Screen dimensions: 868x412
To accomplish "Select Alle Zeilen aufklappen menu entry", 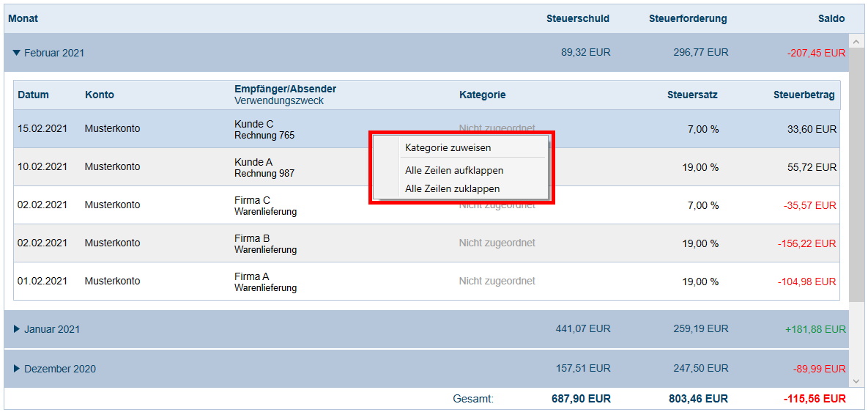I will pos(454,170).
